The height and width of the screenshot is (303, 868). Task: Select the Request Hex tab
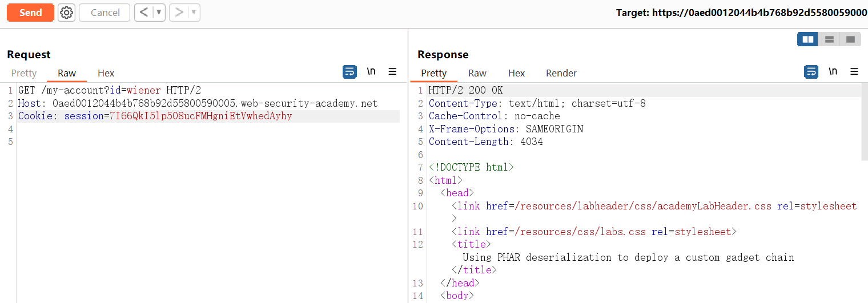tap(106, 73)
